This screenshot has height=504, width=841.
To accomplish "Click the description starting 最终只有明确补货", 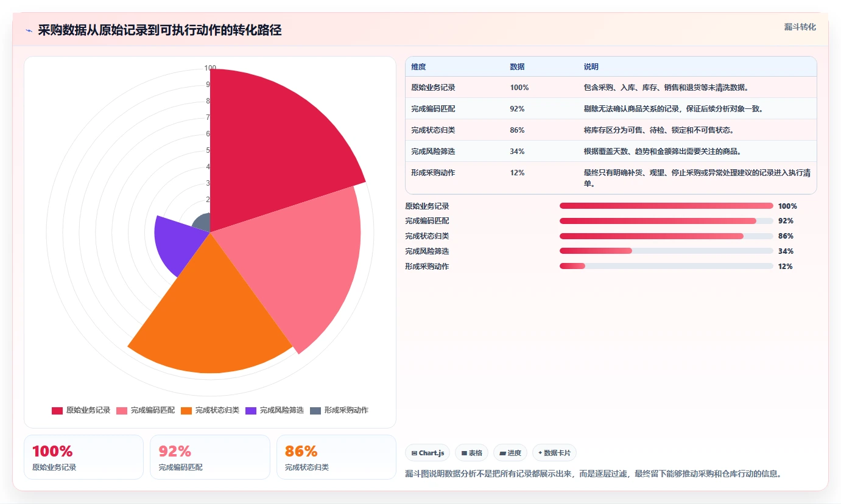I will (697, 178).
